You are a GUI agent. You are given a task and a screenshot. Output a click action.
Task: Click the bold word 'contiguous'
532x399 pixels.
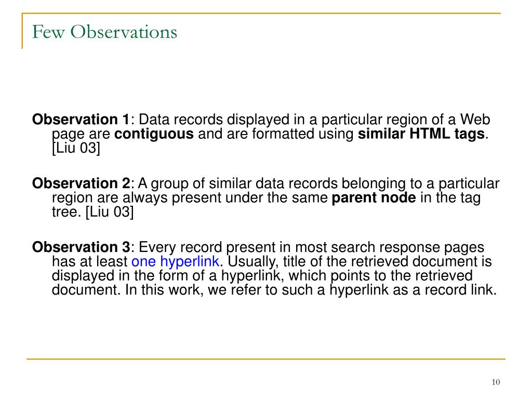(154, 134)
